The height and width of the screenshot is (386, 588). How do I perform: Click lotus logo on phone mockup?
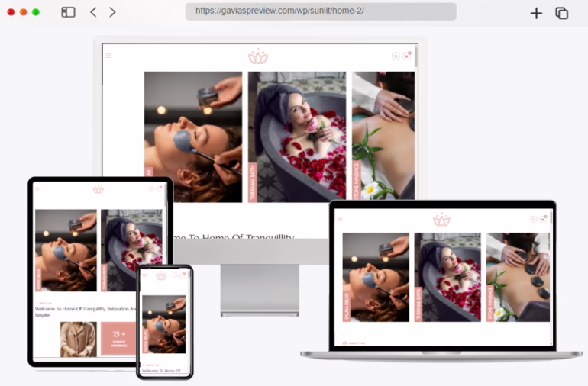tap(161, 276)
